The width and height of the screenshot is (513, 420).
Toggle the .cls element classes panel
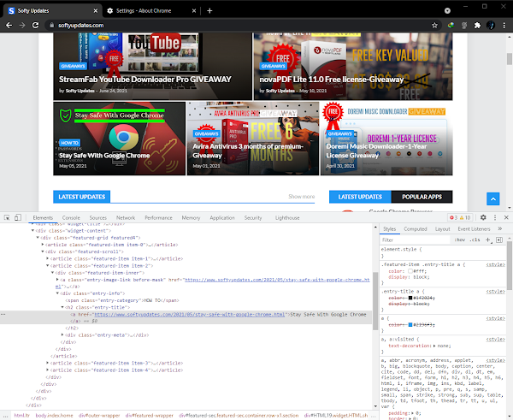pos(475,240)
